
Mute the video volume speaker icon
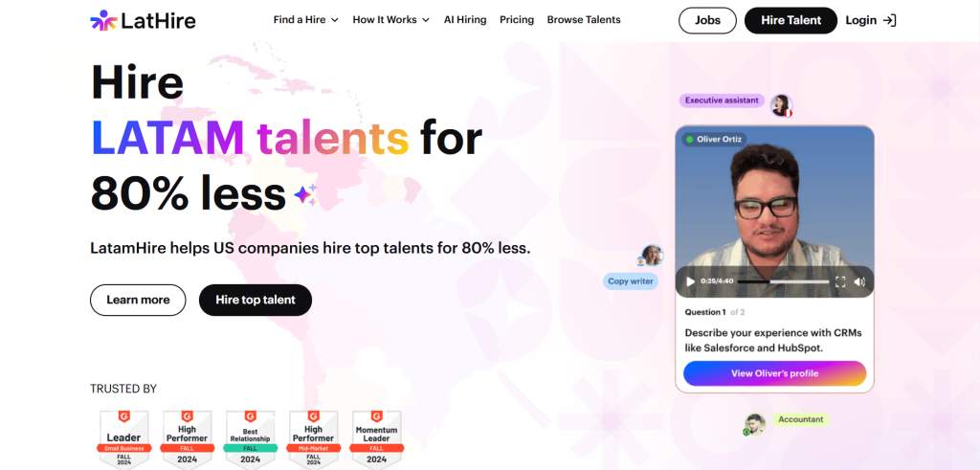point(859,281)
